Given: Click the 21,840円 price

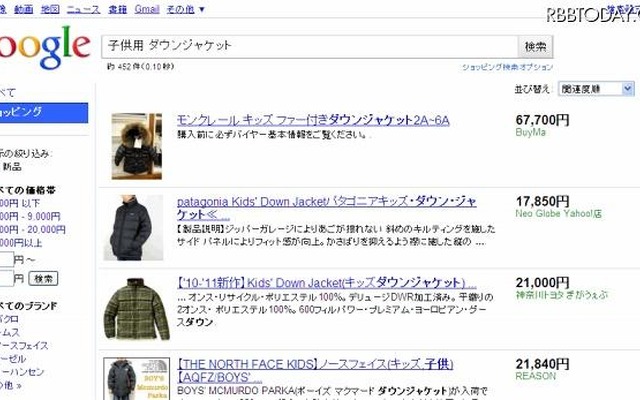Looking at the screenshot, I should (542, 363).
